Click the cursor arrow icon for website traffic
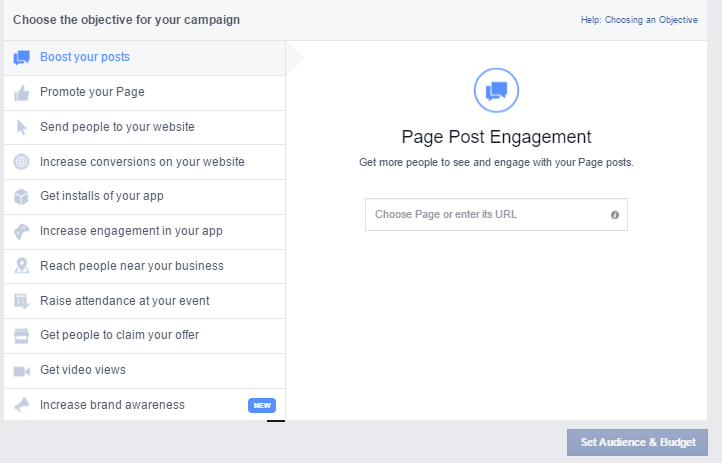The width and height of the screenshot is (722, 463). pyautogui.click(x=21, y=127)
